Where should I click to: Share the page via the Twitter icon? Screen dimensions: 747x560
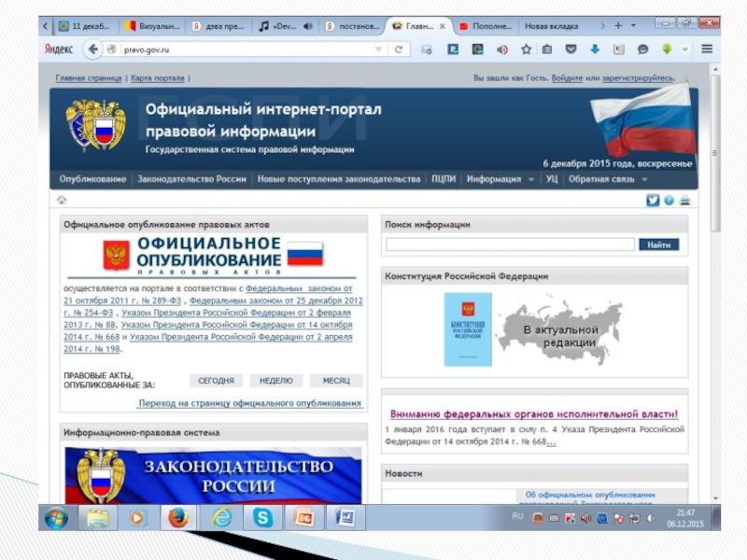pyautogui.click(x=653, y=200)
